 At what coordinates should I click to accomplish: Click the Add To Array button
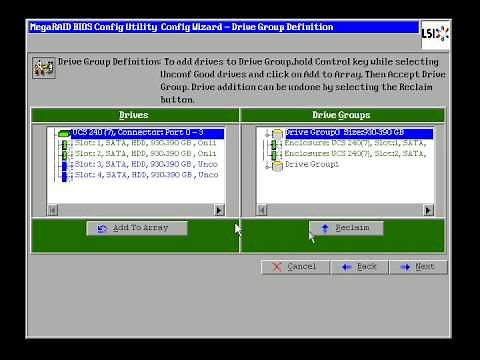137,228
